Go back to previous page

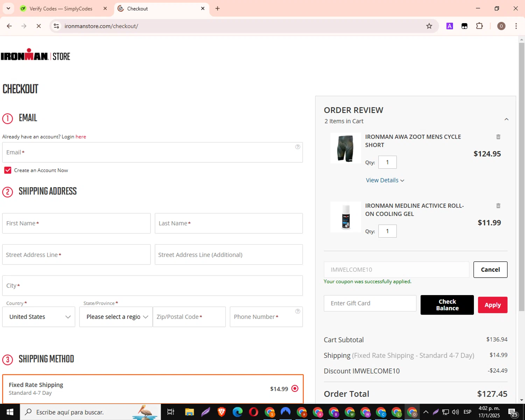[x=9, y=26]
